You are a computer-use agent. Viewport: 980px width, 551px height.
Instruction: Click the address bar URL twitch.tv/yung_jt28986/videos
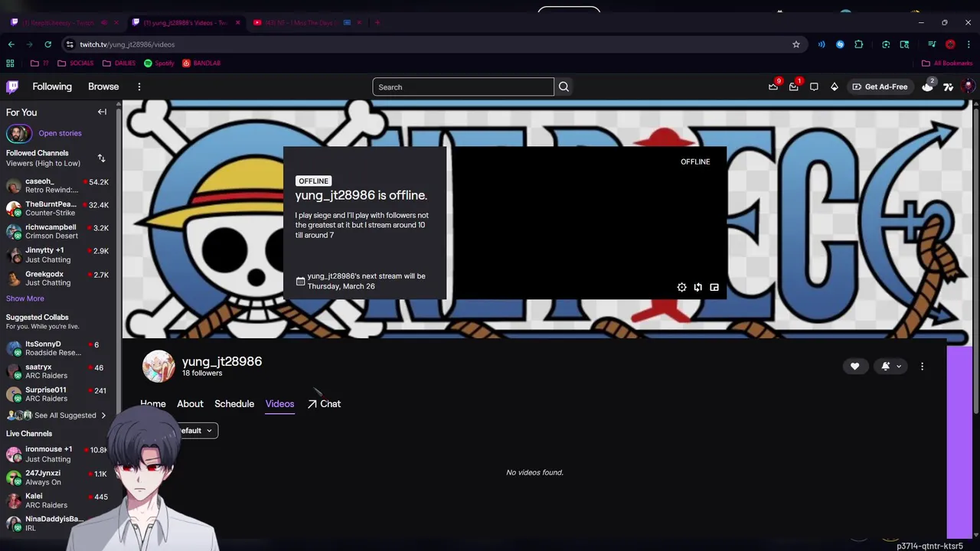(127, 44)
